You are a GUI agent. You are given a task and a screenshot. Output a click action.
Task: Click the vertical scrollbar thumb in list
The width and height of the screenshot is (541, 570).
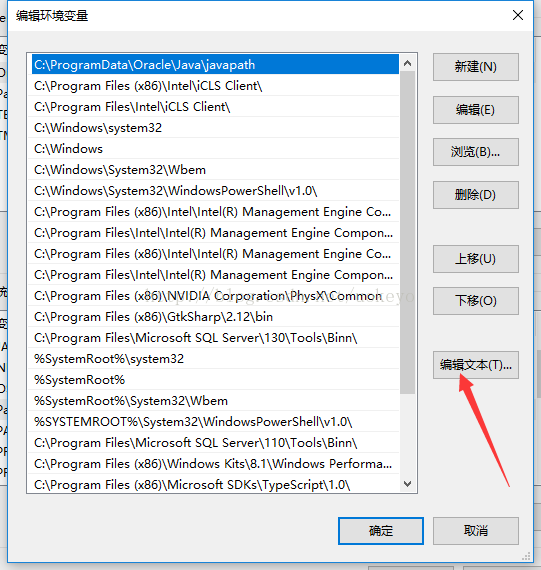[408, 233]
